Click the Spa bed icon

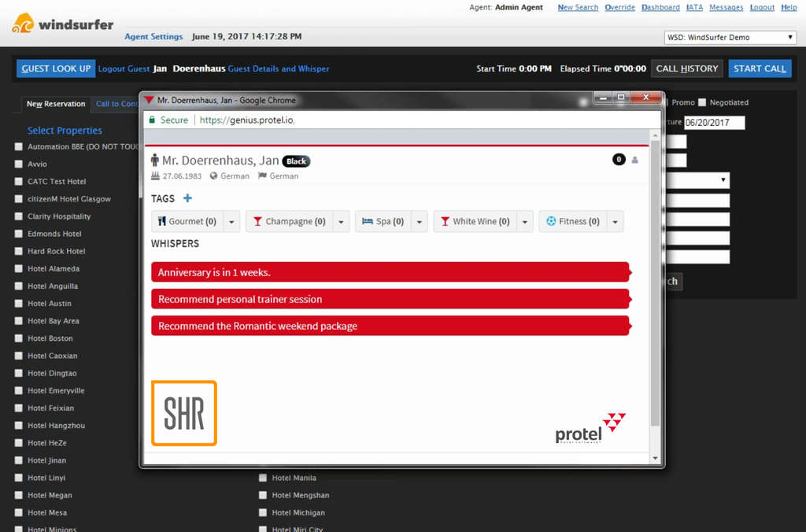(368, 221)
